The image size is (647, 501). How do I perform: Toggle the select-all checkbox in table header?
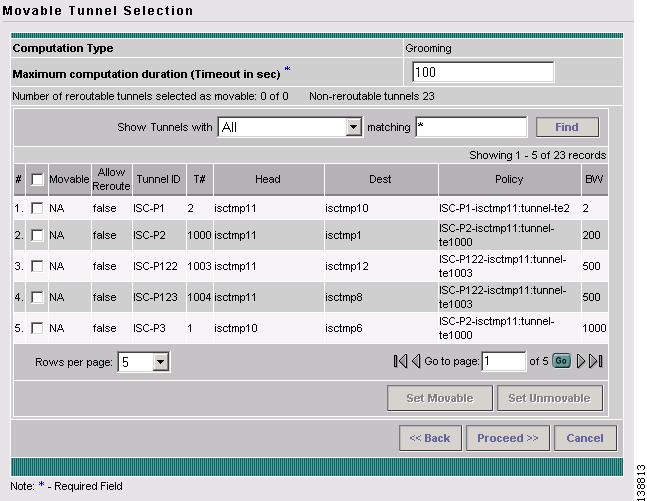[37, 180]
